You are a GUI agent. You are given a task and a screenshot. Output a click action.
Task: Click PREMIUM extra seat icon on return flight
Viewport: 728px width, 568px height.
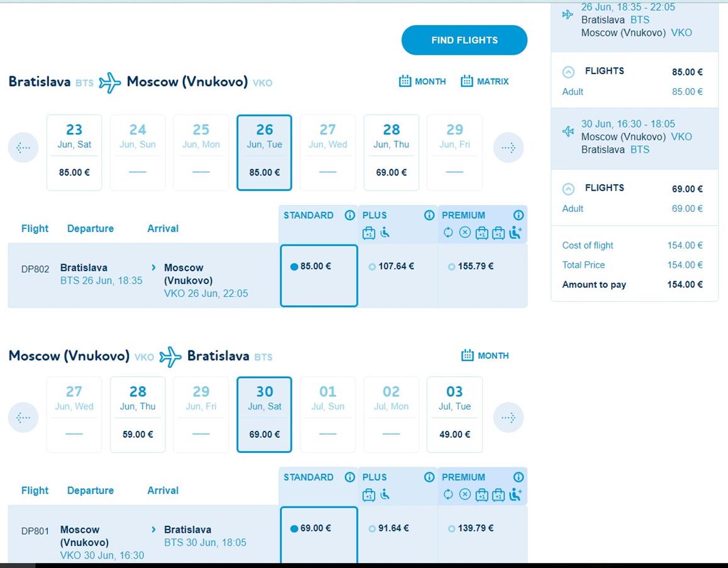516,494
